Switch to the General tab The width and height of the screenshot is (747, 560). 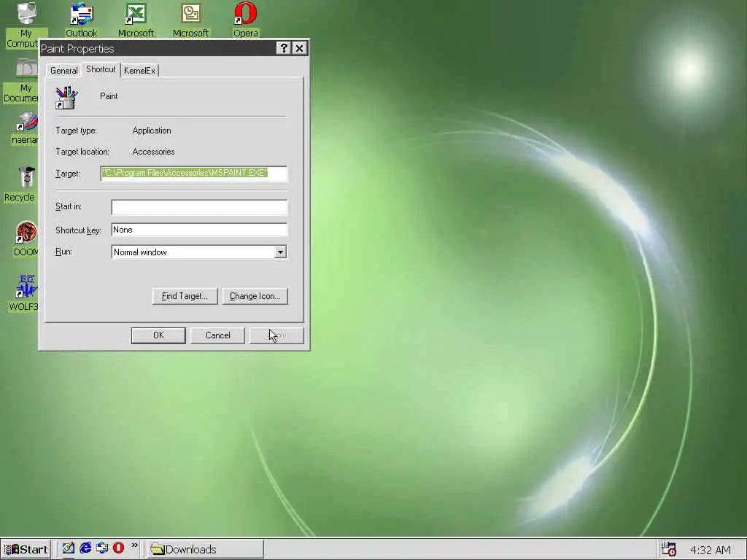pyautogui.click(x=64, y=71)
